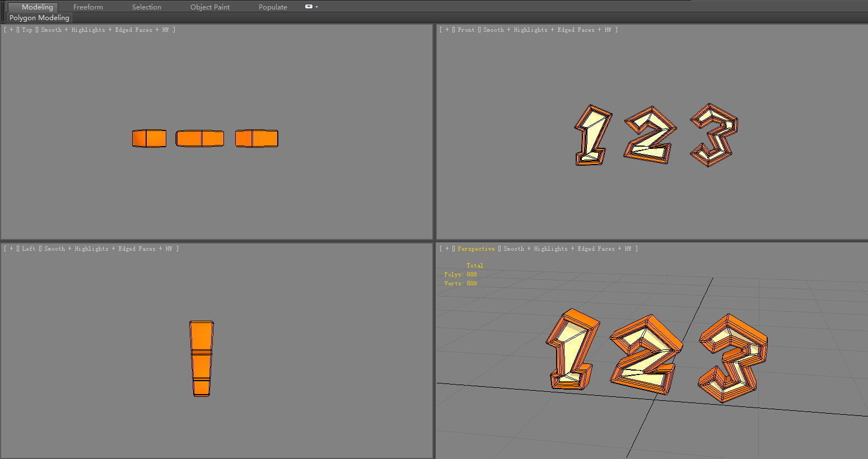
Task: Open the Selection ribbon tab
Action: pos(147,7)
